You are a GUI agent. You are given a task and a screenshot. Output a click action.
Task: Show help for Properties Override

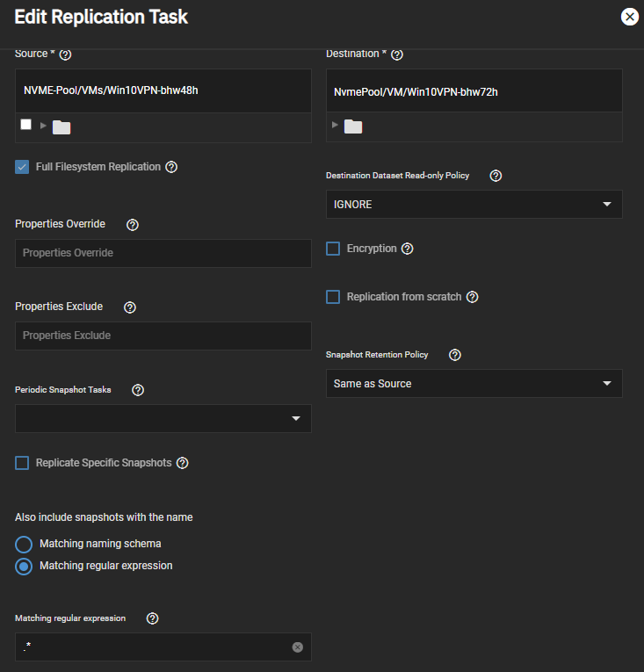[x=133, y=225]
